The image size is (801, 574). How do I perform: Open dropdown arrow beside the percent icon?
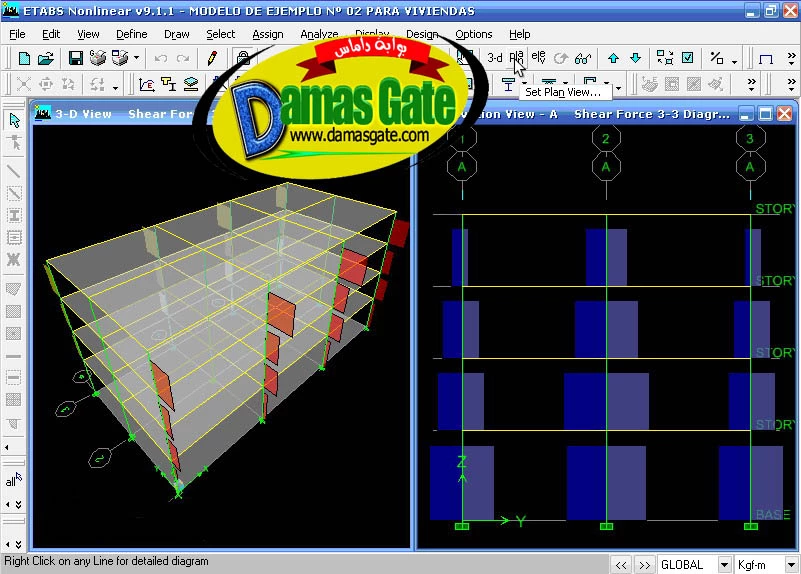click(x=734, y=62)
